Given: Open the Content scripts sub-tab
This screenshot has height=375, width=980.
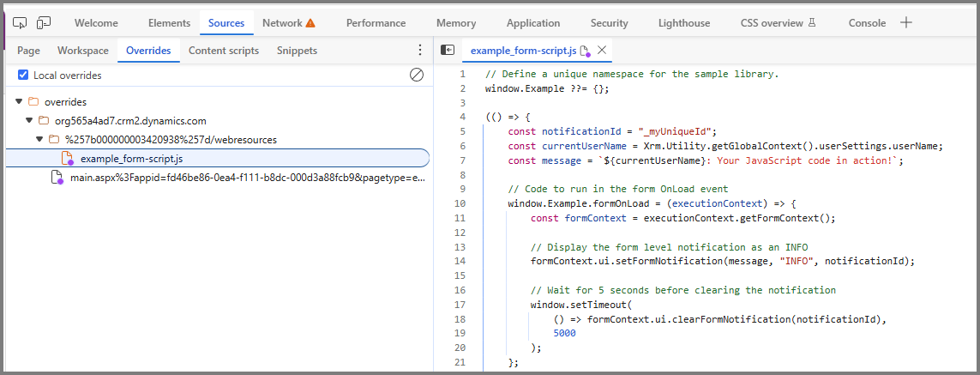Looking at the screenshot, I should 224,51.
